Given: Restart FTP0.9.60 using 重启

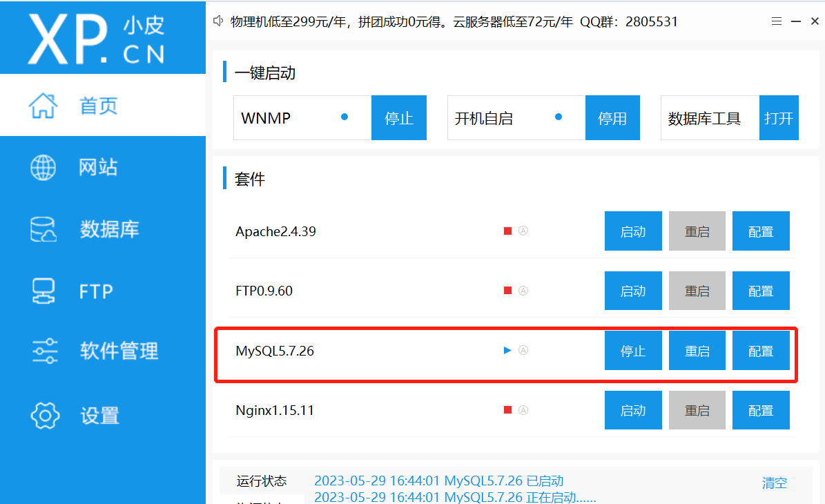Looking at the screenshot, I should point(697,291).
